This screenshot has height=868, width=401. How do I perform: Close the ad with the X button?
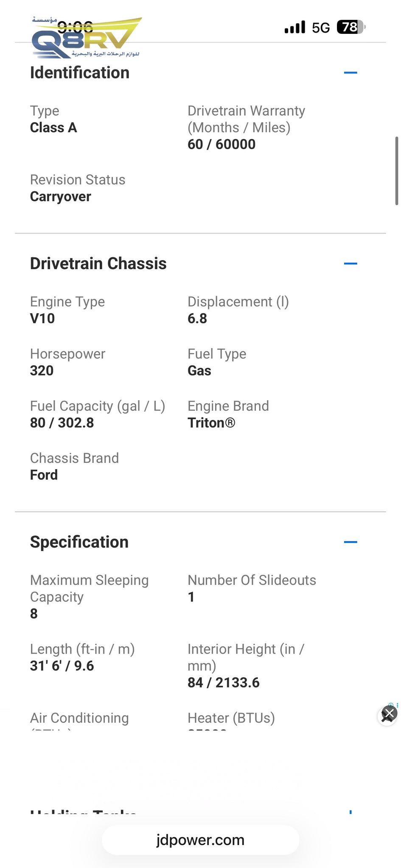click(389, 714)
